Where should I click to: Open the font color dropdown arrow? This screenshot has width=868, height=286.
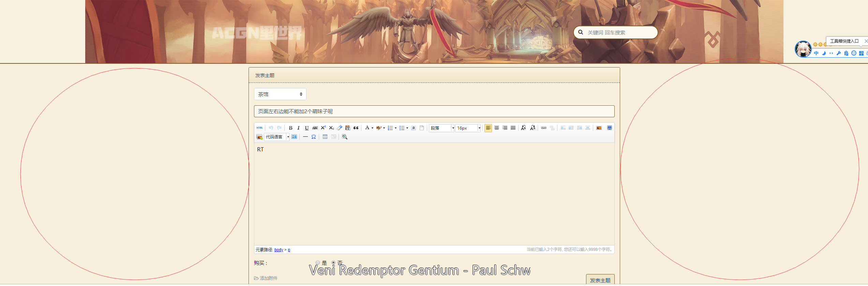(372, 128)
